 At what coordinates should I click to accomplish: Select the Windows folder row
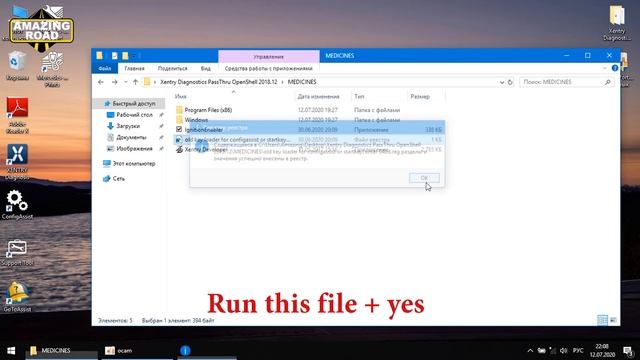pos(196,120)
